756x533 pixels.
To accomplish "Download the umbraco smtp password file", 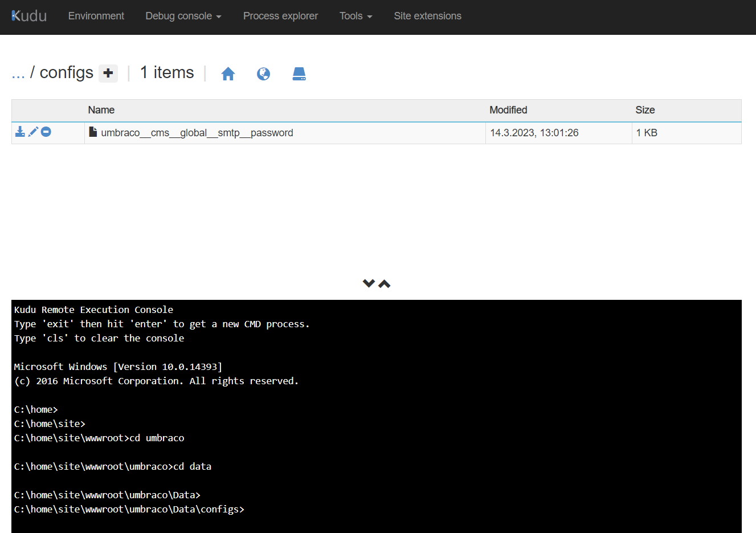I will (20, 132).
